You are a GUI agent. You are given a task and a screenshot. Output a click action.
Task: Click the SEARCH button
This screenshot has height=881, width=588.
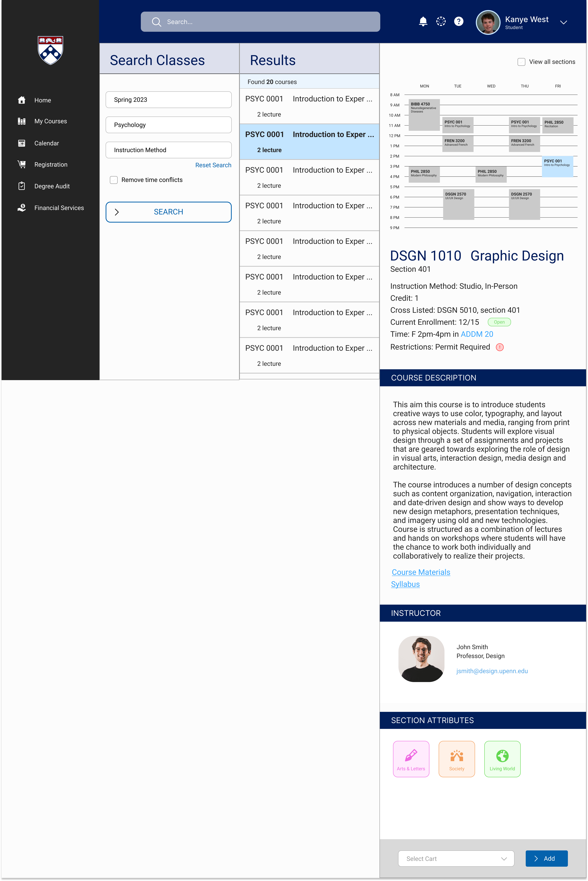[168, 212]
